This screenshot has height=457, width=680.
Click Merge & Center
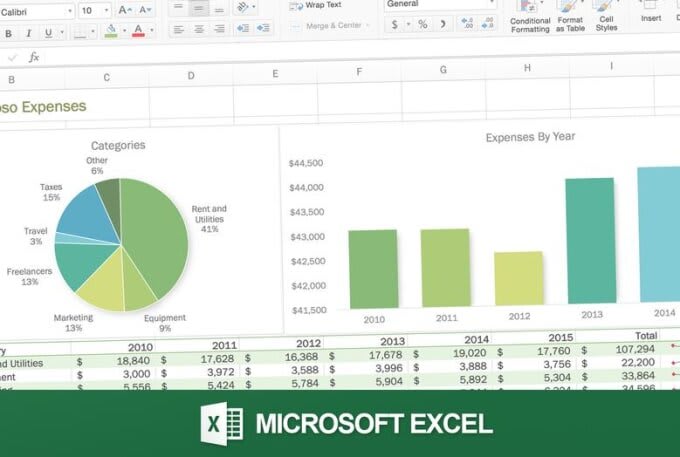[326, 26]
